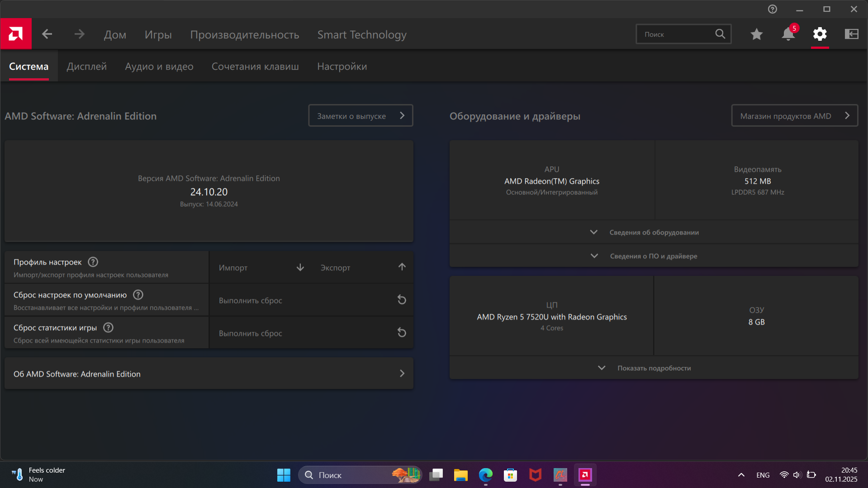
Task: Go back using the left arrow
Action: coord(47,34)
